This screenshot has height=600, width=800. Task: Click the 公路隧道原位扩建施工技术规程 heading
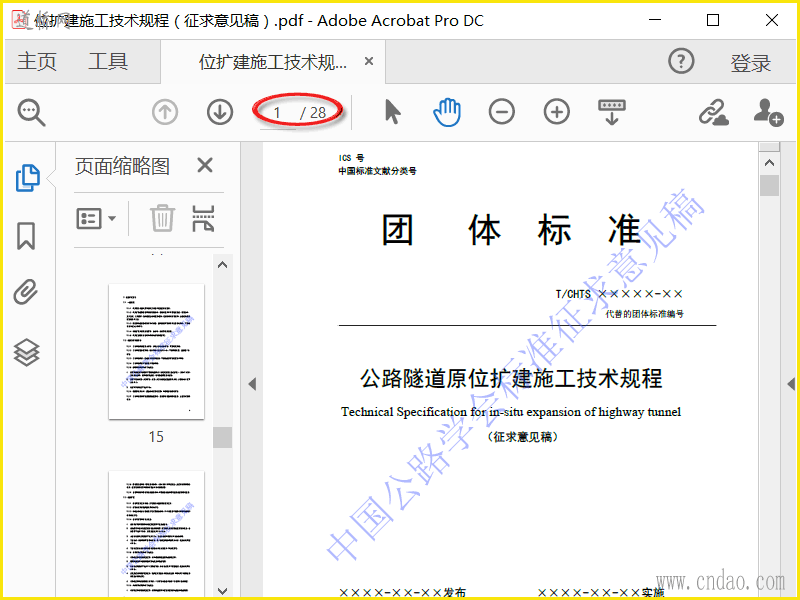coord(511,379)
